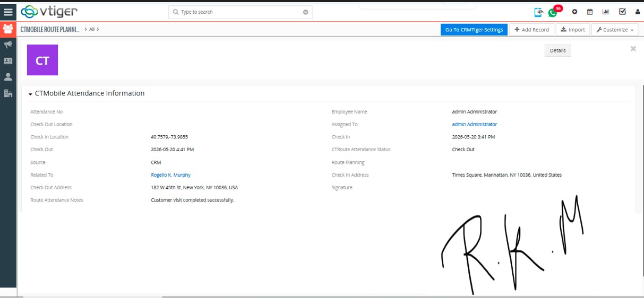Screen dimensions: 644x298
Task: Click the quick create plus icon
Action: click(x=574, y=12)
